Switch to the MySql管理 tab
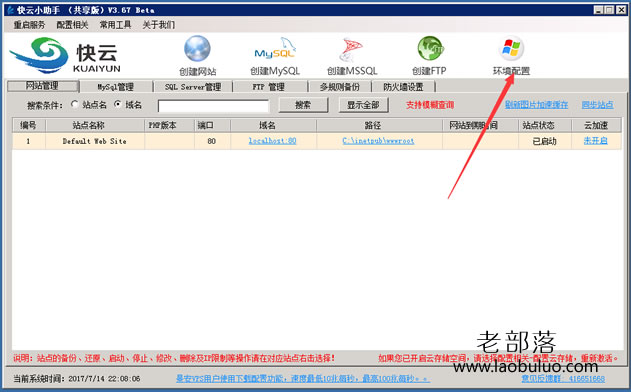The height and width of the screenshot is (392, 631). (x=116, y=87)
